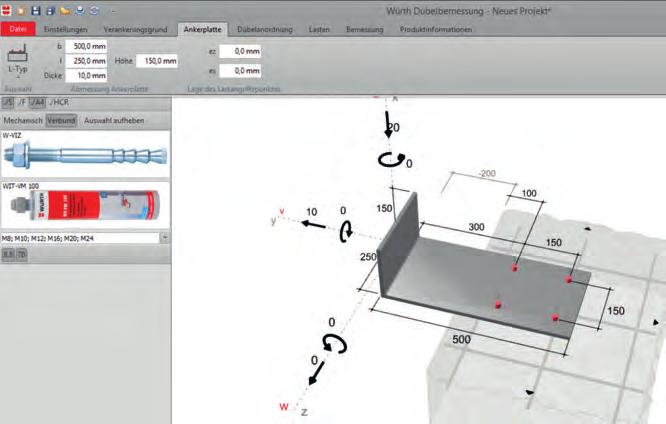Select the W-VIZ anchor product

point(85,154)
